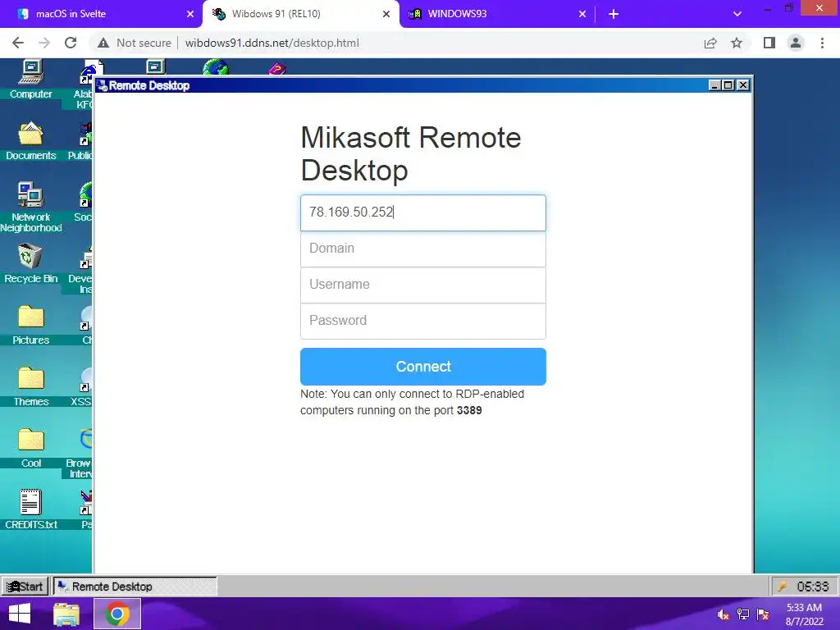The height and width of the screenshot is (630, 840).
Task: Open the tab search dropdown arrow
Action: pos(737,14)
